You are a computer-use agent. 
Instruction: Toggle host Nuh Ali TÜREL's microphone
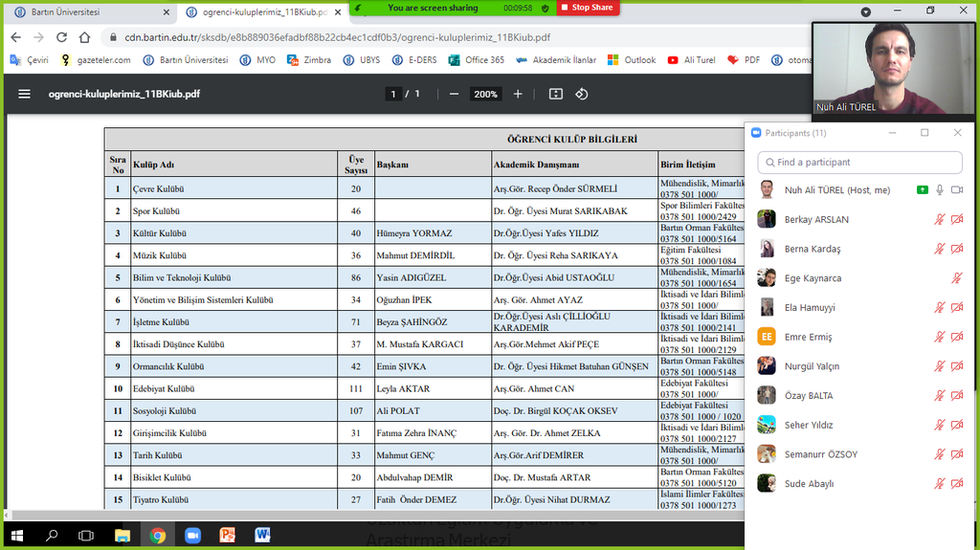940,190
